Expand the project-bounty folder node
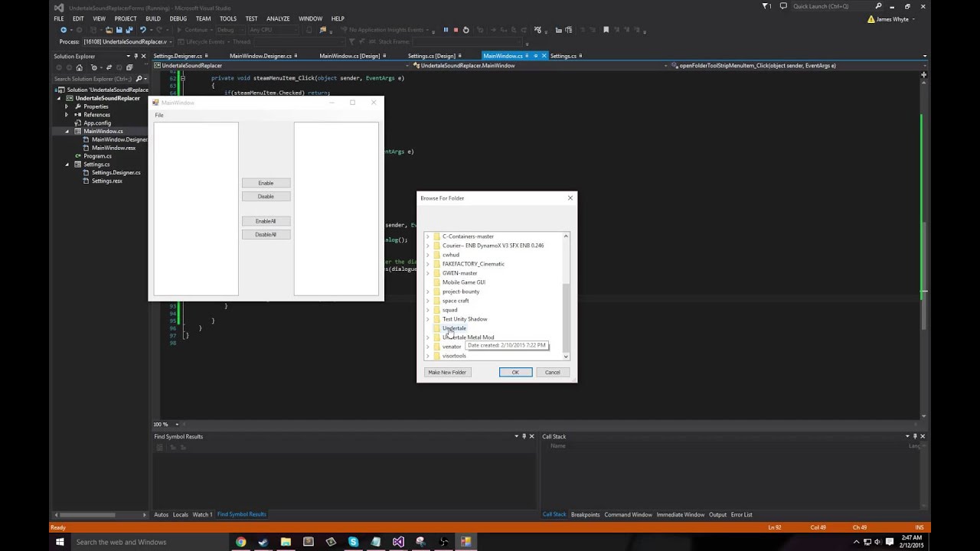The image size is (980, 551). click(x=428, y=292)
